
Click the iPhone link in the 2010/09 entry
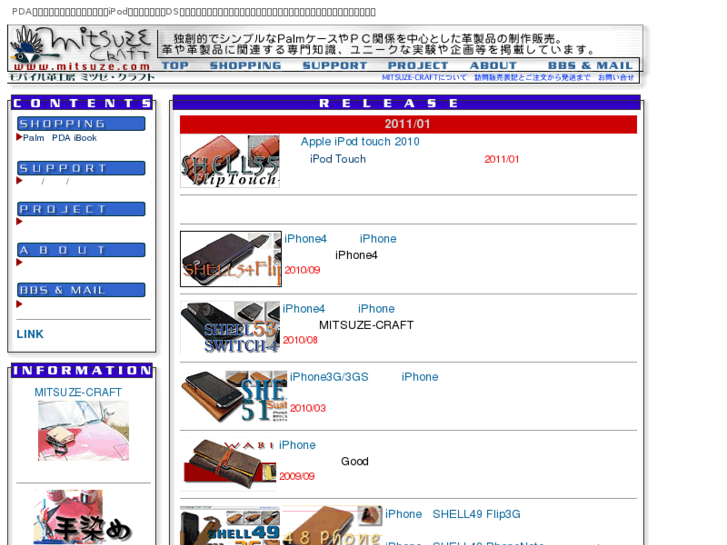(378, 239)
